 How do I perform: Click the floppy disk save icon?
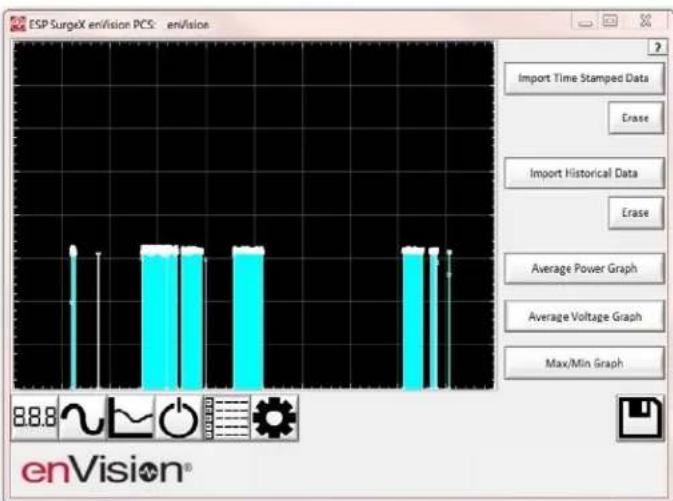pos(640,419)
